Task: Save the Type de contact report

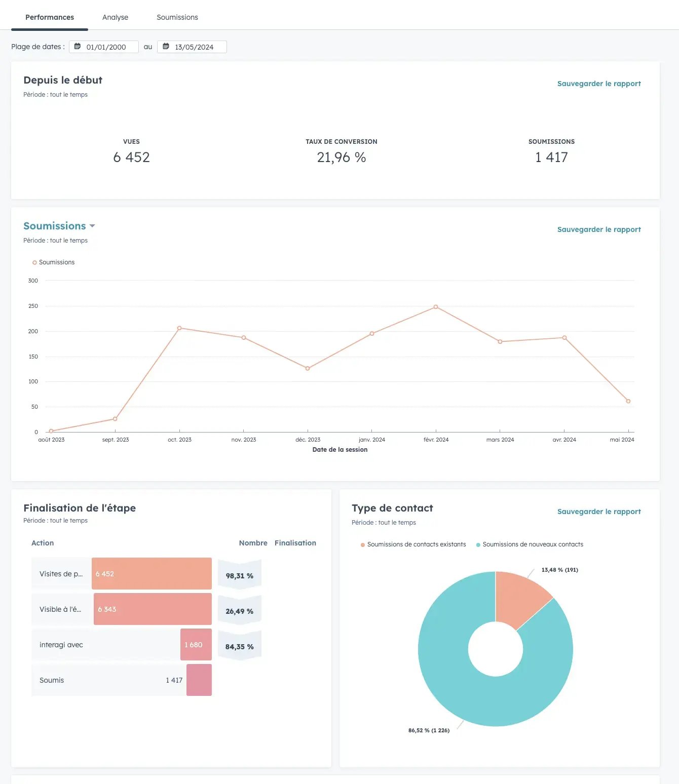Action: 599,512
